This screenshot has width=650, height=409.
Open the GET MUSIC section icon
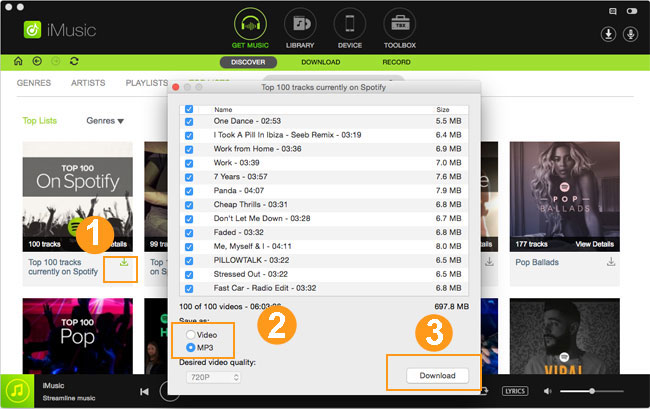coord(250,24)
